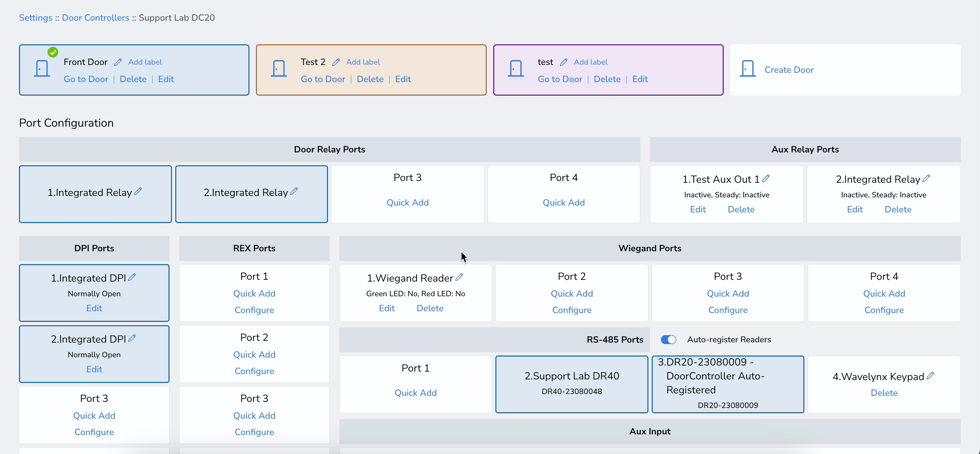
Task: Edit the Front Door
Action: tap(166, 79)
